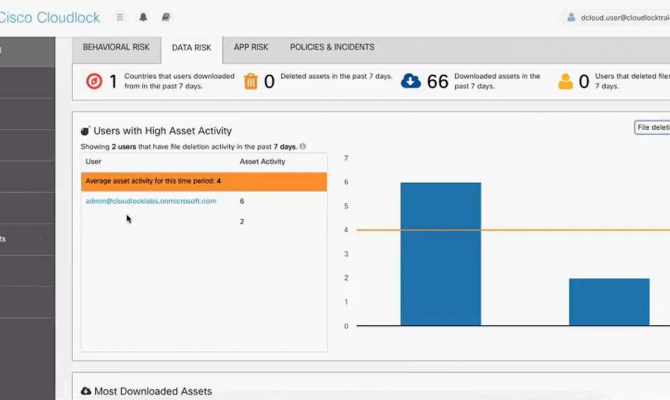
Task: Click the yellow user deleted files icon
Action: pos(565,81)
